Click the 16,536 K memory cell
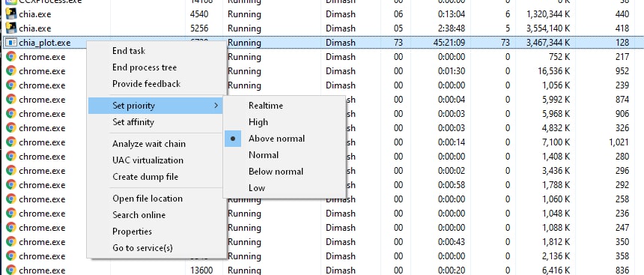The image size is (644, 275). click(x=553, y=71)
